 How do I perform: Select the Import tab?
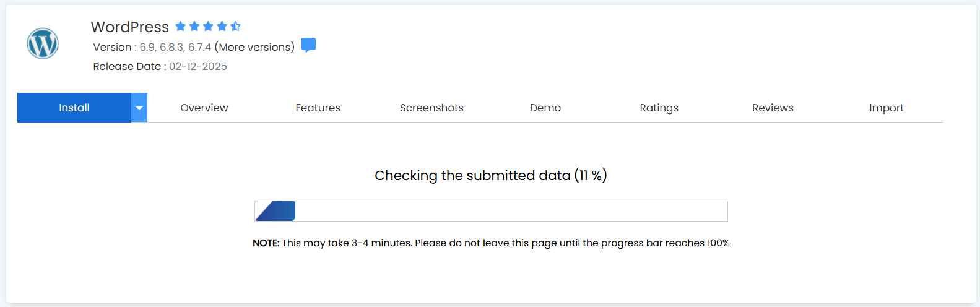(x=886, y=108)
